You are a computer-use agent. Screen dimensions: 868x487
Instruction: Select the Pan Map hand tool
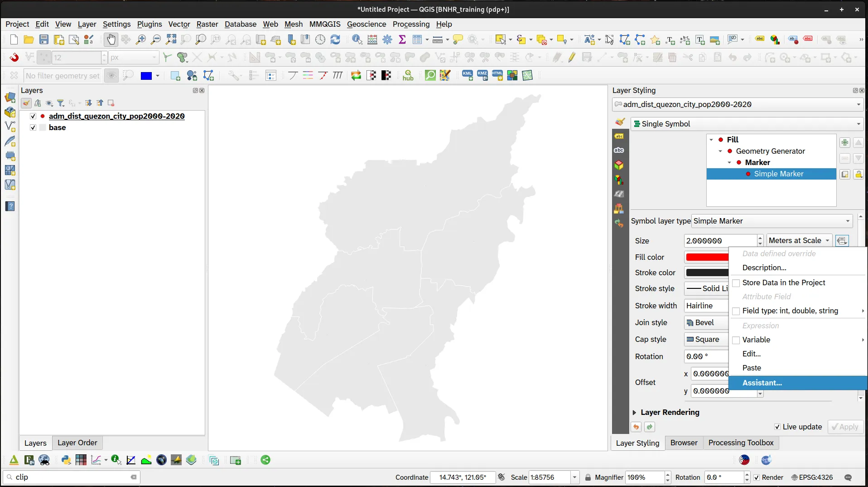pyautogui.click(x=111, y=40)
